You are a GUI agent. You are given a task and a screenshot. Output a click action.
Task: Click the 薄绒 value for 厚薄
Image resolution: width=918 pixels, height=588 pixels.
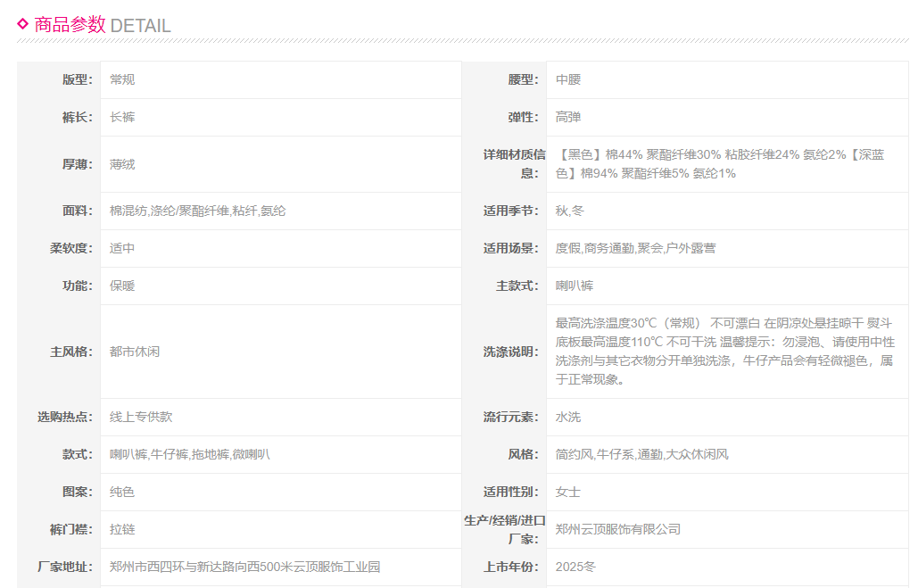(x=122, y=164)
